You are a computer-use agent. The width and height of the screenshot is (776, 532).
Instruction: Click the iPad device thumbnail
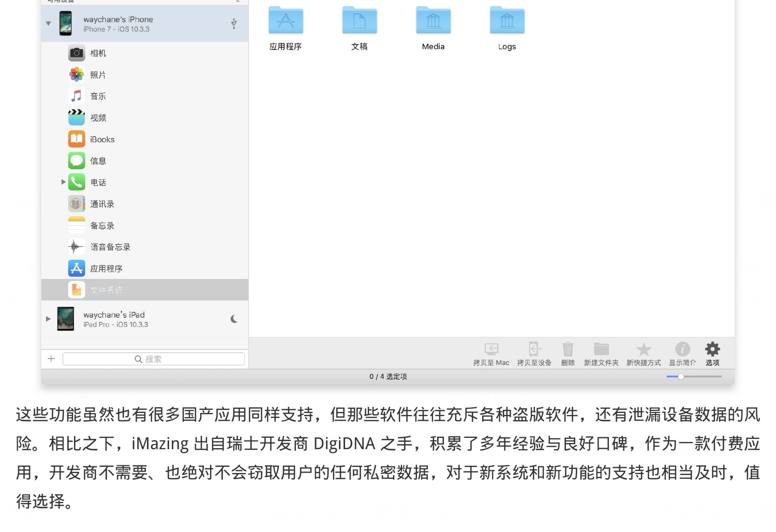pyautogui.click(x=66, y=319)
